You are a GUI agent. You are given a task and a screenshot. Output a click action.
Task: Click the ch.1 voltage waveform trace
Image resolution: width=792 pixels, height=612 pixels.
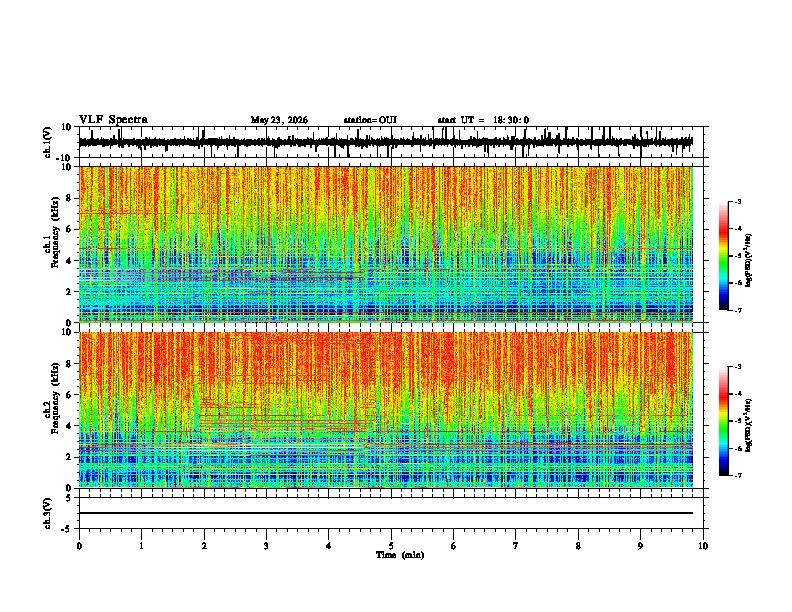point(385,142)
